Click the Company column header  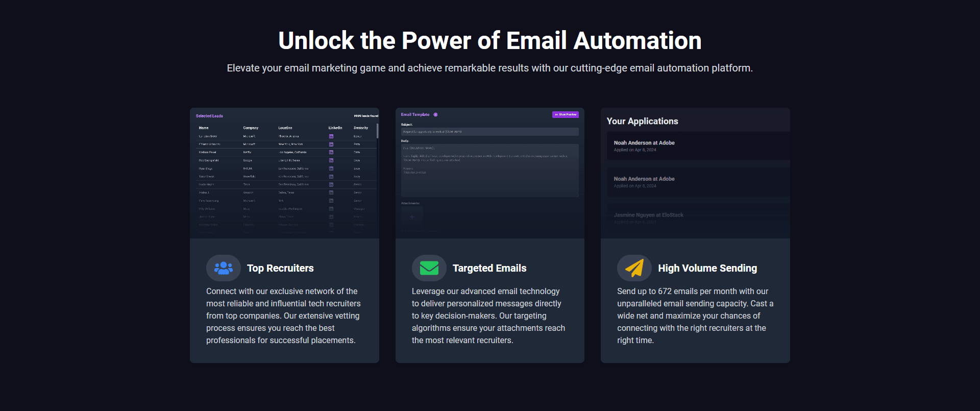(251, 128)
